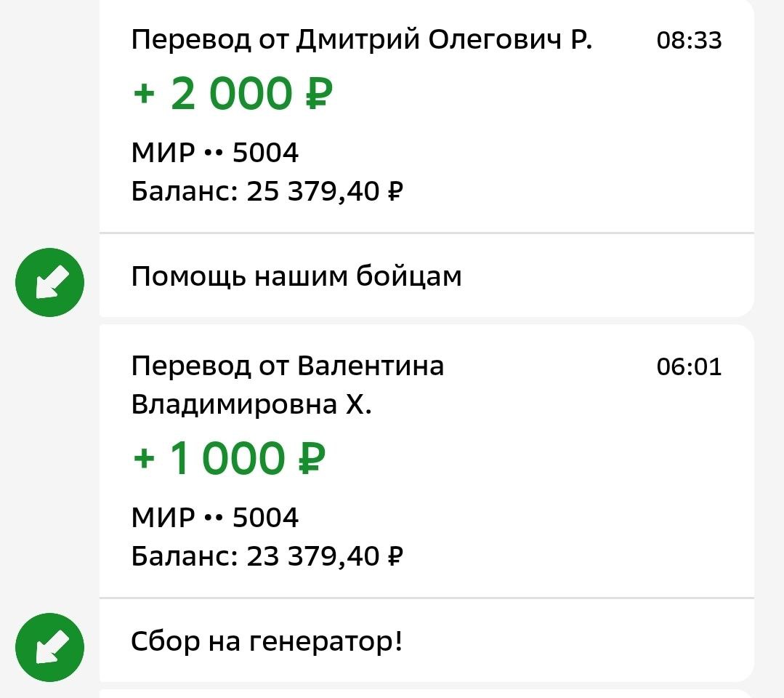Select the 08:33 timestamp
784x698 pixels.
coord(689,41)
